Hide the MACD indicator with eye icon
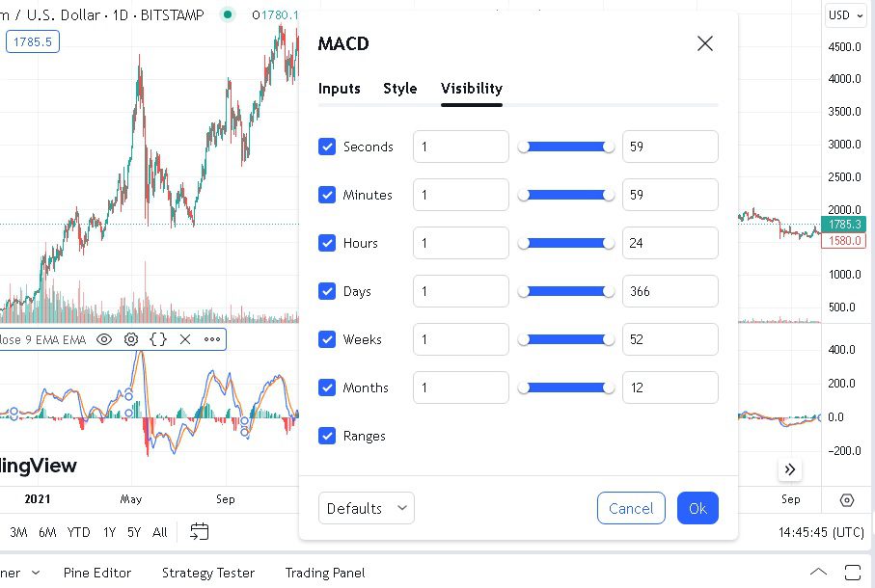The image size is (875, 588). point(103,339)
